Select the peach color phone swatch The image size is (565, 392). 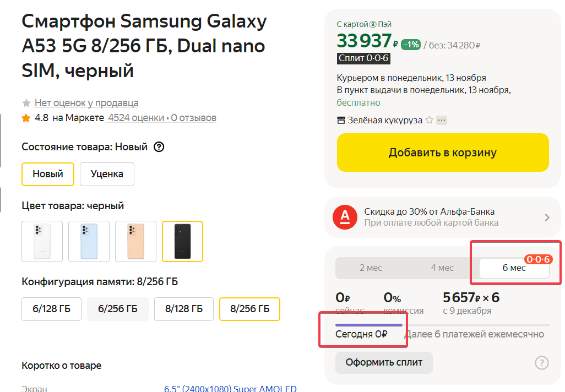[x=136, y=241]
